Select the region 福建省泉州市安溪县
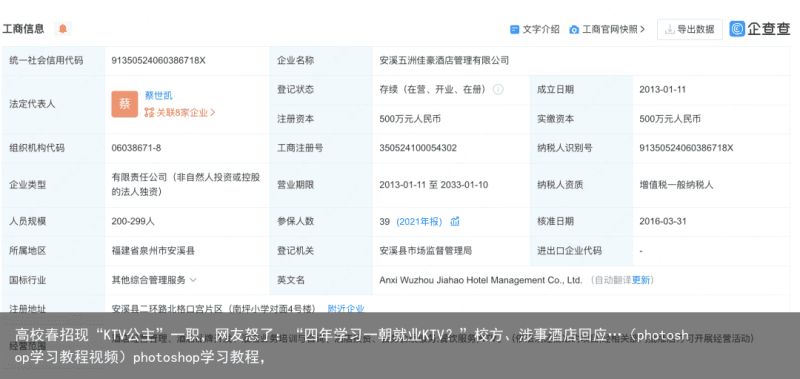Image resolution: width=800 pixels, height=379 pixels. [153, 250]
